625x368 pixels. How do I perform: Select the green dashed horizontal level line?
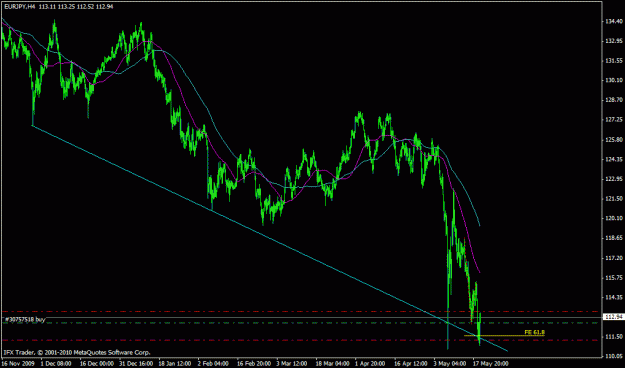(x=301, y=323)
